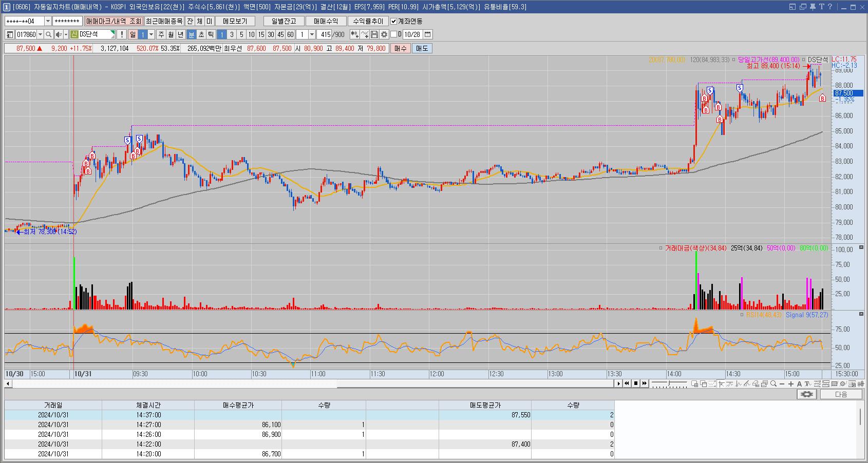Click the blue 매도 sell button
Image resolution: width=868 pixels, height=463 pixels.
(422, 48)
